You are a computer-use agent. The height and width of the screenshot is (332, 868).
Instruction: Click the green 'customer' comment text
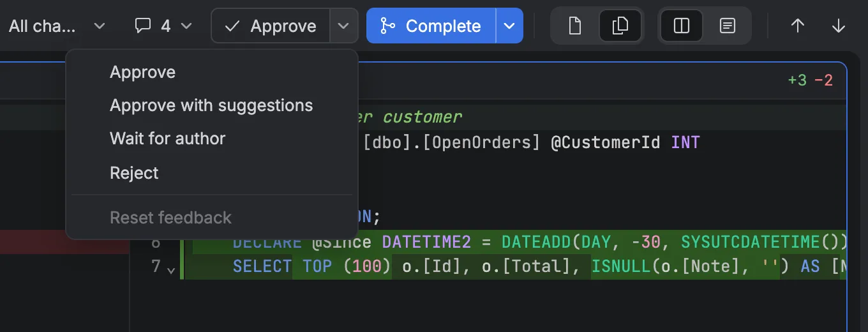click(x=423, y=117)
